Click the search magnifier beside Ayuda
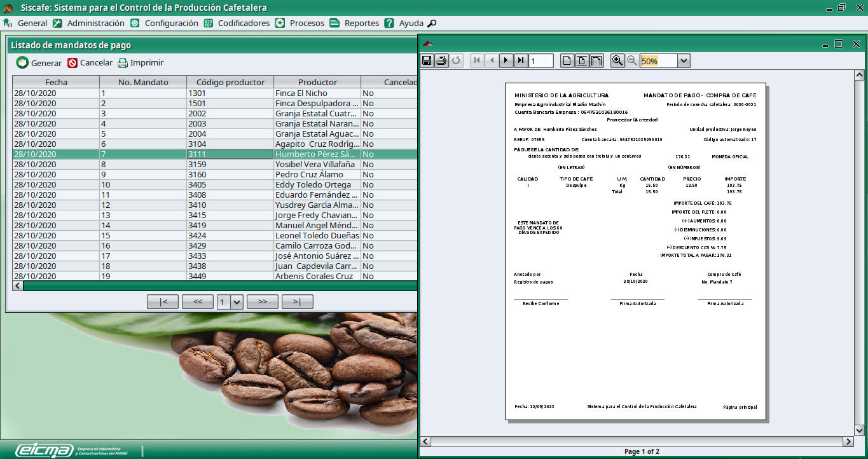 (432, 24)
